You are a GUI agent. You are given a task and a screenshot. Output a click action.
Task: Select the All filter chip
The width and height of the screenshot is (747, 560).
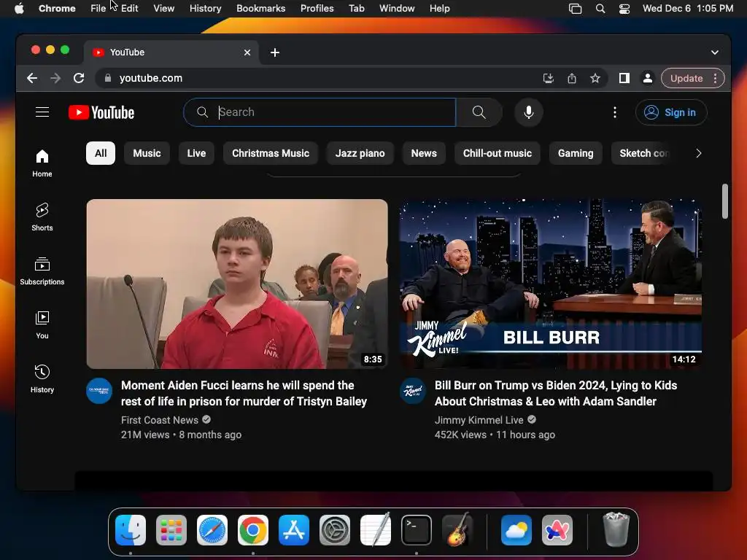coord(101,153)
